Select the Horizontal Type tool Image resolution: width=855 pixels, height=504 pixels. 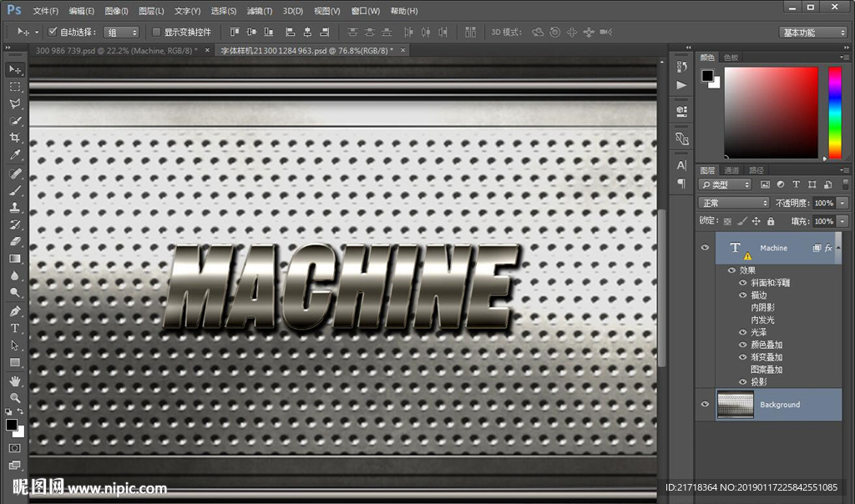click(x=15, y=328)
